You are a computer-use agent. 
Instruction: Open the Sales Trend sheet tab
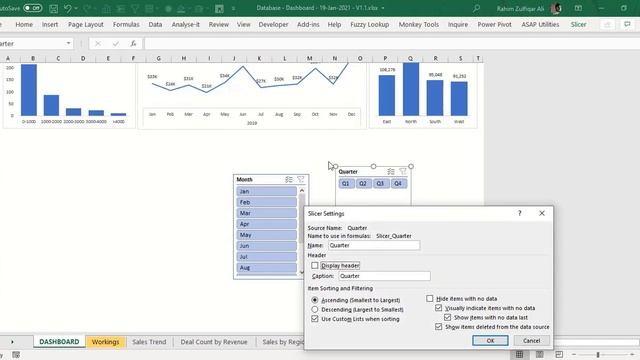pyautogui.click(x=149, y=342)
